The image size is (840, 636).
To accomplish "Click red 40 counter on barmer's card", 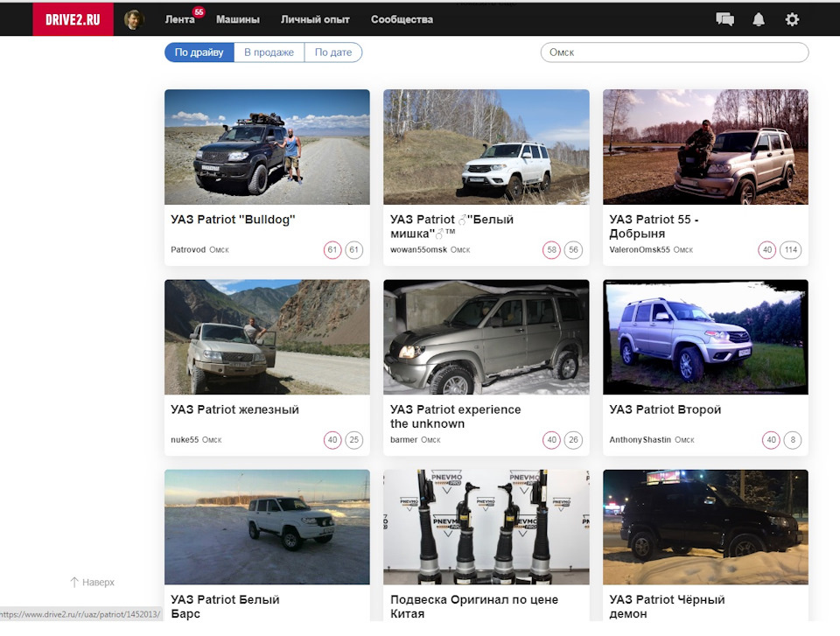I will [552, 440].
